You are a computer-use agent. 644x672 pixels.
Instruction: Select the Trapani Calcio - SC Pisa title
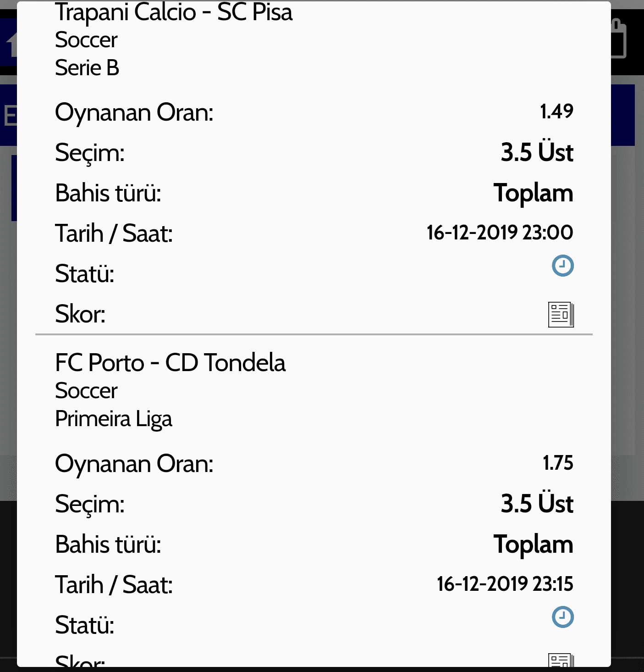[x=173, y=12]
